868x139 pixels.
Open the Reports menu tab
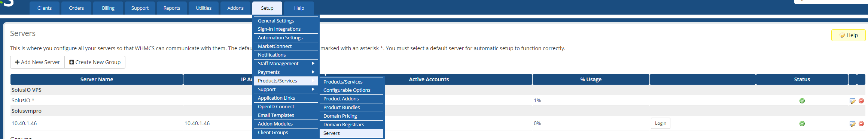point(172,8)
